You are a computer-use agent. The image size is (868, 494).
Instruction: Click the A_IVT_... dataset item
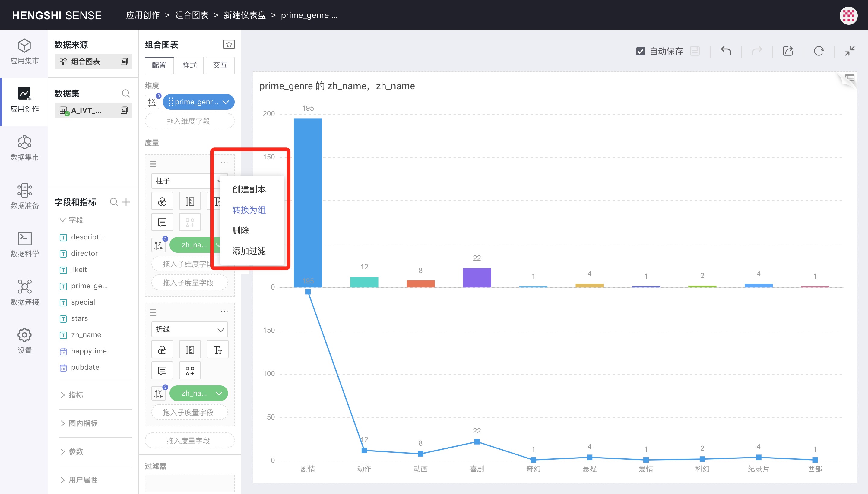point(93,110)
